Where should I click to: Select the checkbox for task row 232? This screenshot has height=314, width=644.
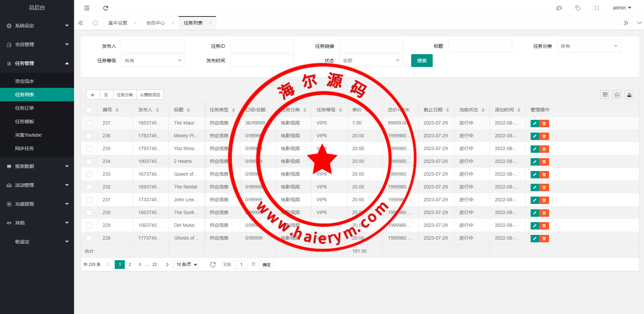89,187
